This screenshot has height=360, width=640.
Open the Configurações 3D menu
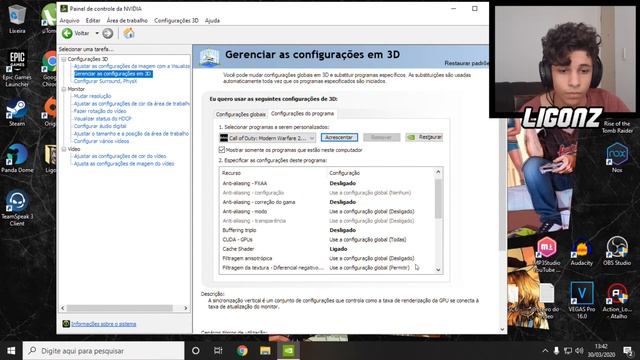176,20
